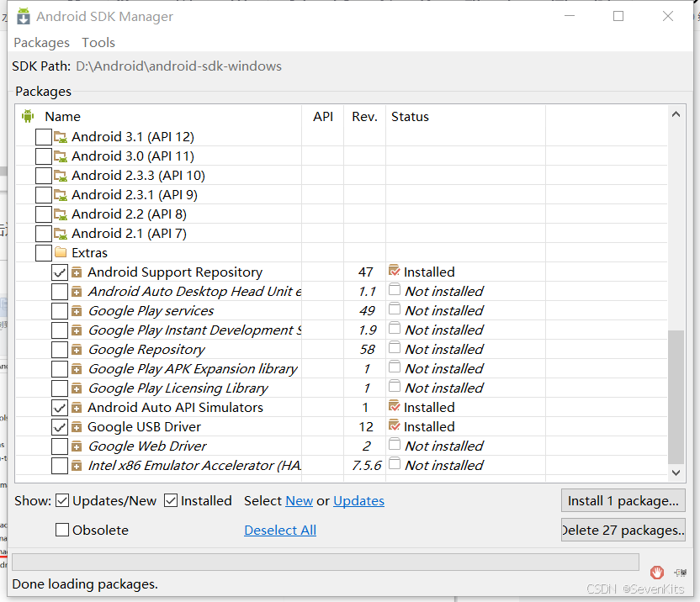Click Install 1 package button

point(623,501)
